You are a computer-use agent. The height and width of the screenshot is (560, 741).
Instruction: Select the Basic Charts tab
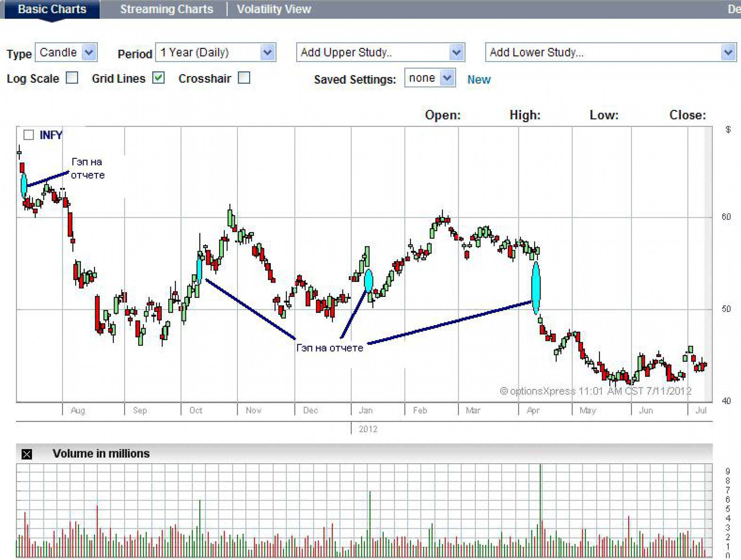[52, 9]
